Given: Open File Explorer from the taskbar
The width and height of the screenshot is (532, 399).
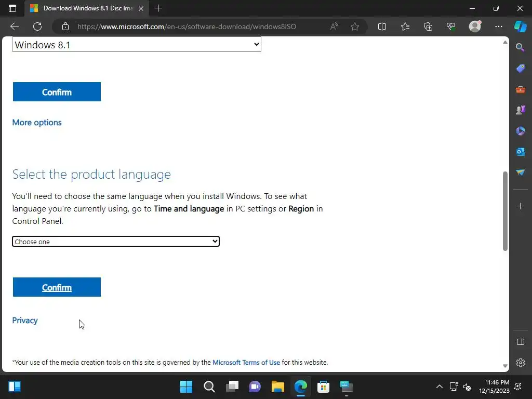Looking at the screenshot, I should [278, 387].
